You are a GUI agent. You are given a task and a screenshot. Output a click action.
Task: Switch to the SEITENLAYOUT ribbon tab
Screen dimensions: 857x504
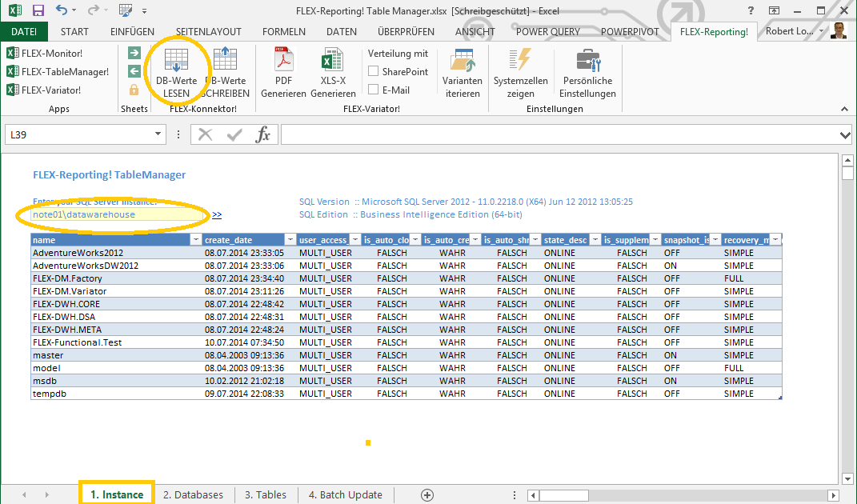pos(209,32)
